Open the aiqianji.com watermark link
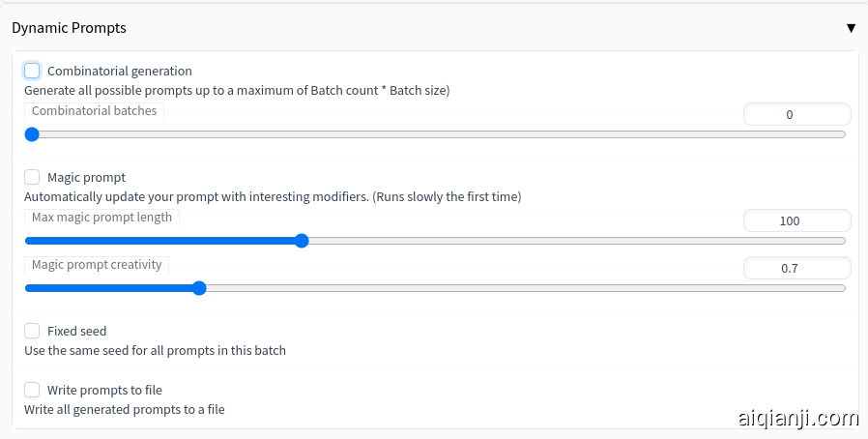The image size is (868, 439). (x=797, y=419)
